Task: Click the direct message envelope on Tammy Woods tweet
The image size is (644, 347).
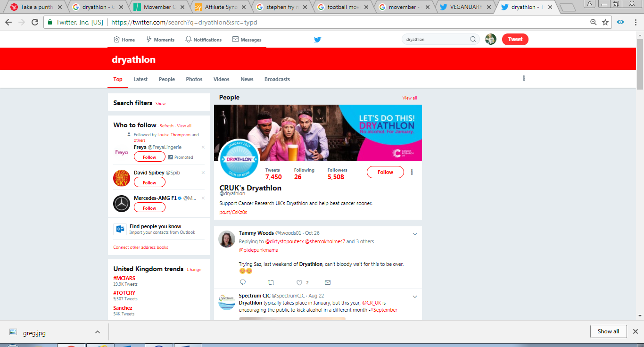Action: [x=328, y=282]
